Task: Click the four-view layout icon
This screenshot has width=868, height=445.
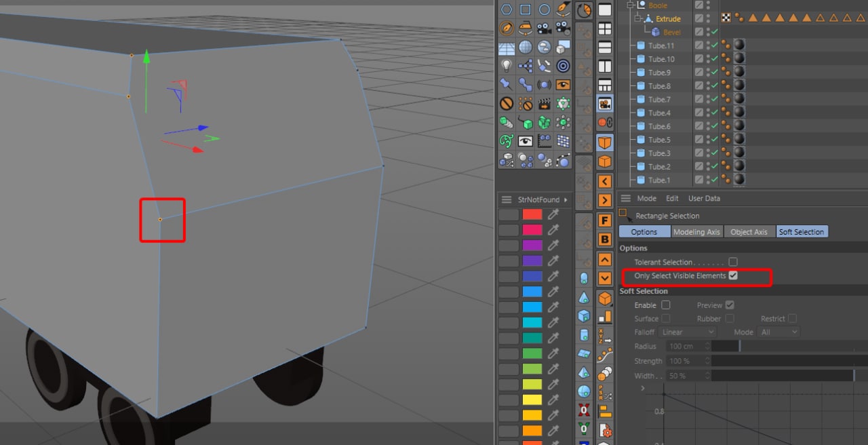Action: coord(605,28)
